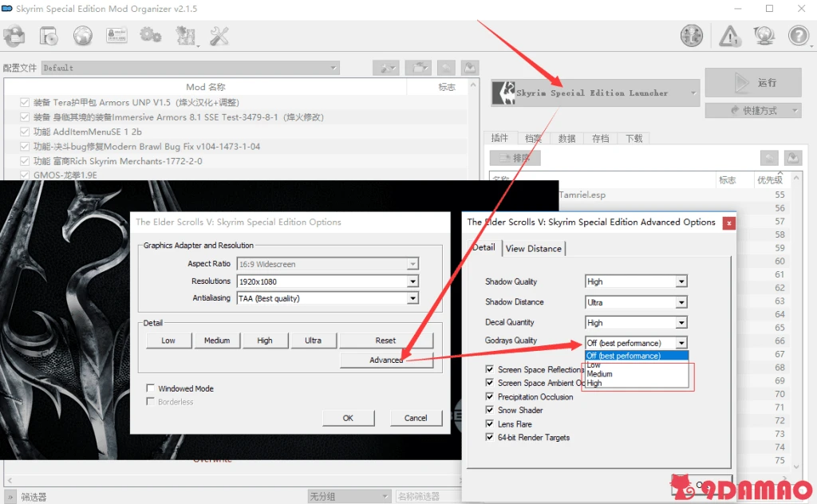The image size is (817, 504).
Task: Click the open folder icon button above mod list
Action: (418, 68)
